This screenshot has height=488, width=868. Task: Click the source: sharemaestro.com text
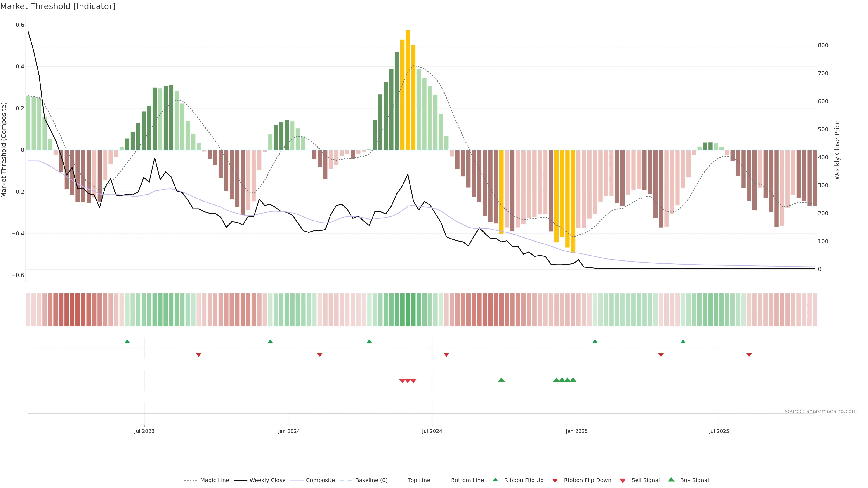tap(821, 411)
